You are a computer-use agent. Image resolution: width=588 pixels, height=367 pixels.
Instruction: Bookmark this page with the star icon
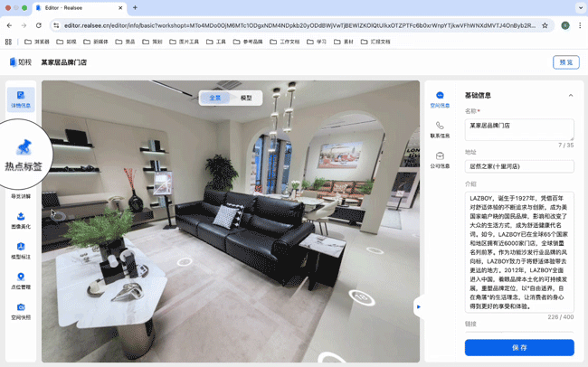545,26
